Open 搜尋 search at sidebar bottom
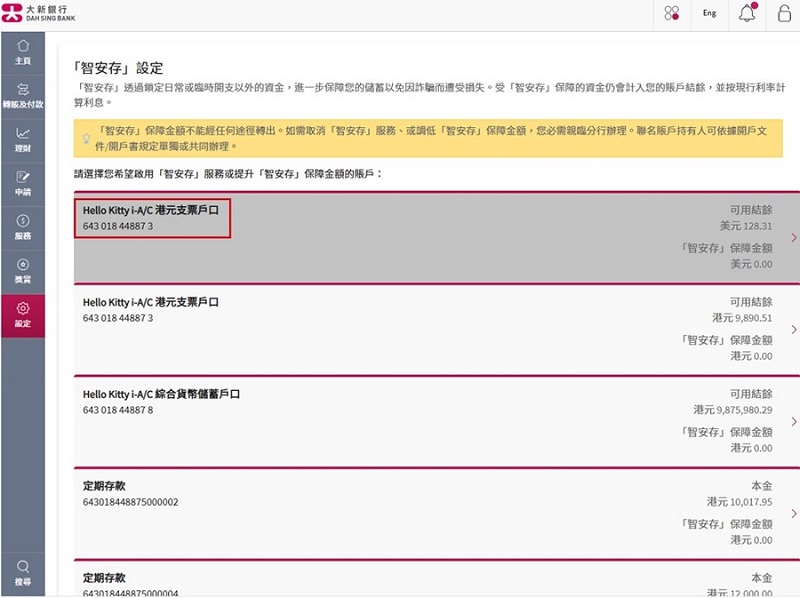800x598 pixels. tap(22, 572)
